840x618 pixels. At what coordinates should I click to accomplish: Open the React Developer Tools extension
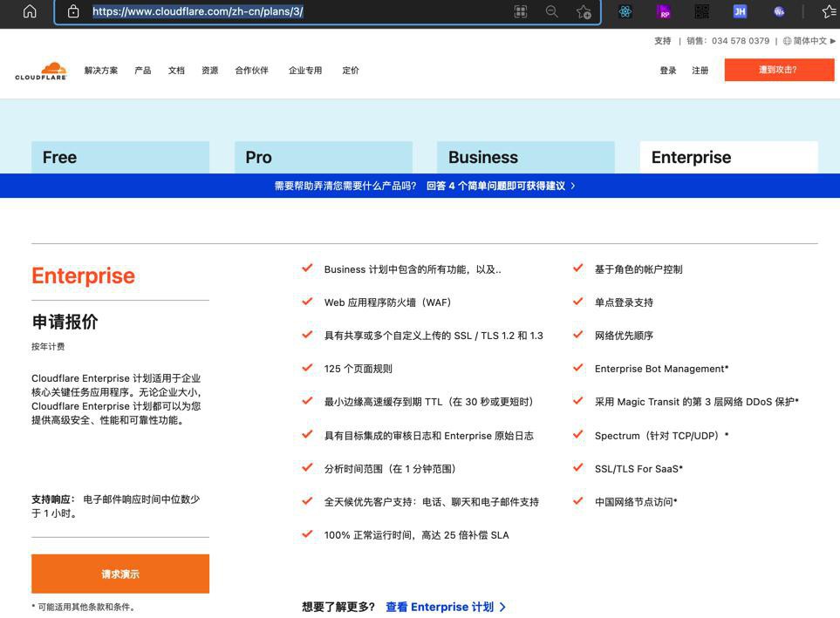click(625, 12)
